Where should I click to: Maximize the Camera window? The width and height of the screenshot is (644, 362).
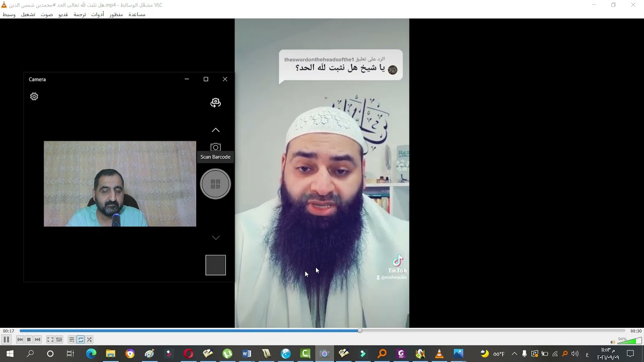[x=206, y=79]
